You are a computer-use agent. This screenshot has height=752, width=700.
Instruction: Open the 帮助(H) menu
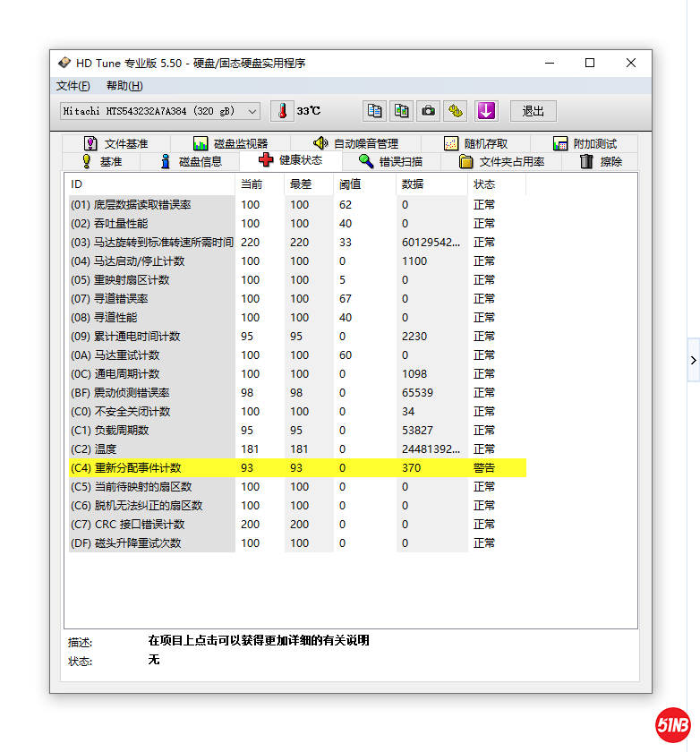pos(124,86)
